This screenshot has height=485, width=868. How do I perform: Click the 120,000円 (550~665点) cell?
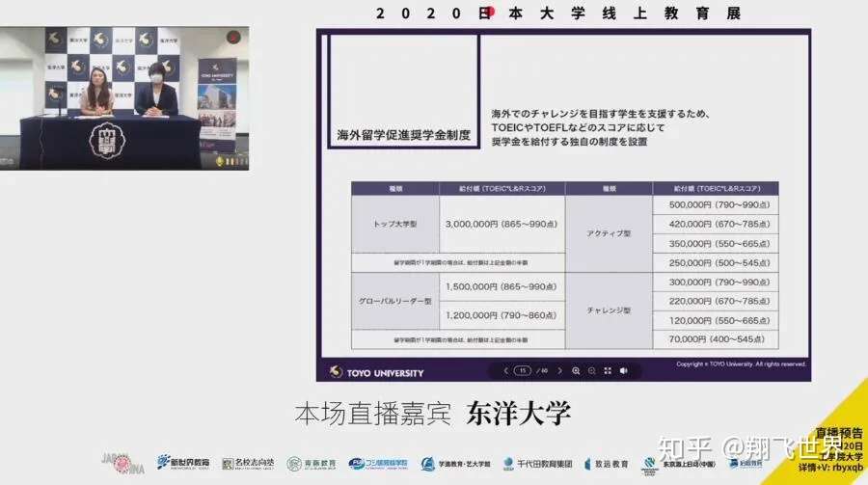click(x=716, y=320)
